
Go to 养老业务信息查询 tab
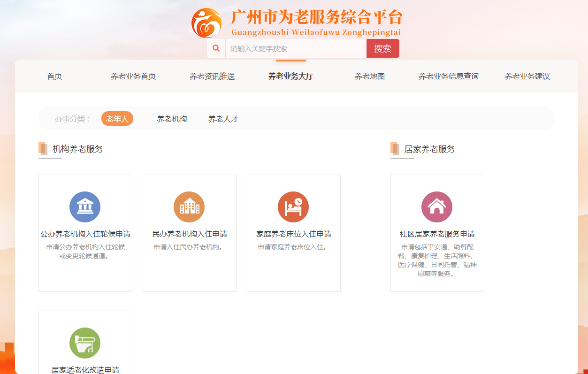click(449, 76)
